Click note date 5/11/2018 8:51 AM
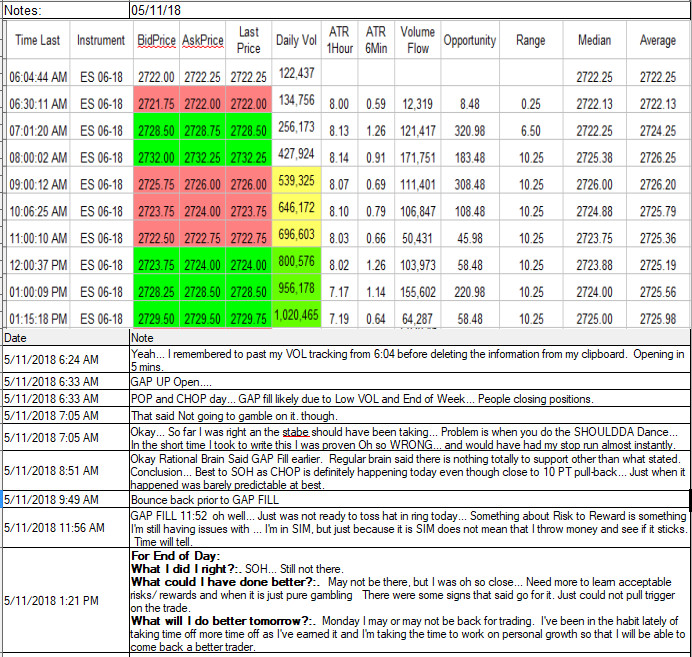692x657 pixels. (66, 471)
